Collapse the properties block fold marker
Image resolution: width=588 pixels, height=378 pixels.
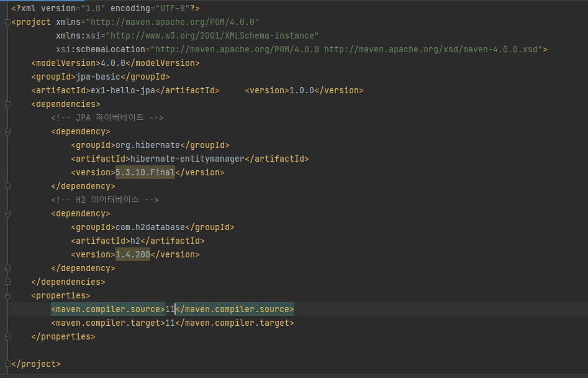(7, 296)
